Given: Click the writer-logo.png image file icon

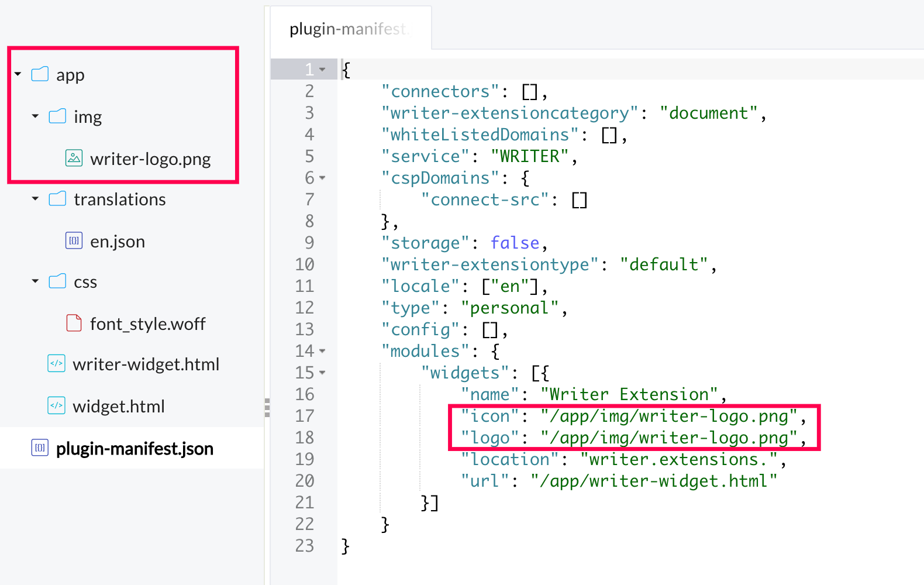Looking at the screenshot, I should (x=74, y=158).
